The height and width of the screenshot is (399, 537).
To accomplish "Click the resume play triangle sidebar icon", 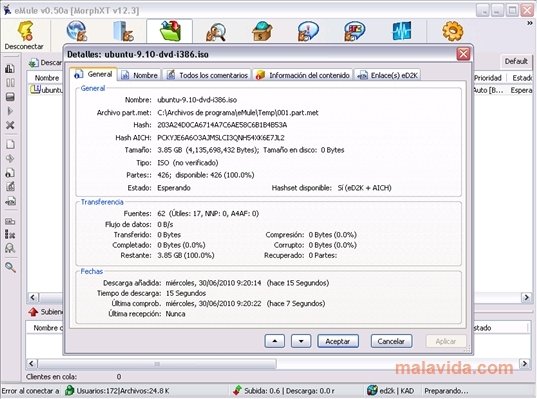I will (10, 111).
